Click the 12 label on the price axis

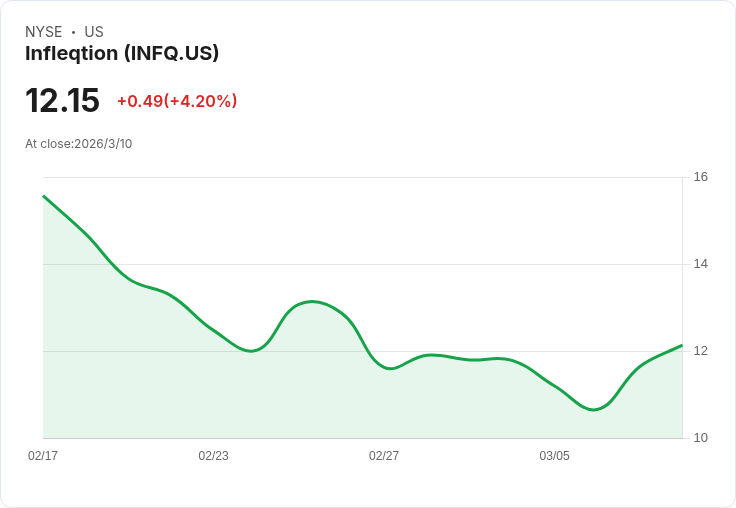(701, 351)
